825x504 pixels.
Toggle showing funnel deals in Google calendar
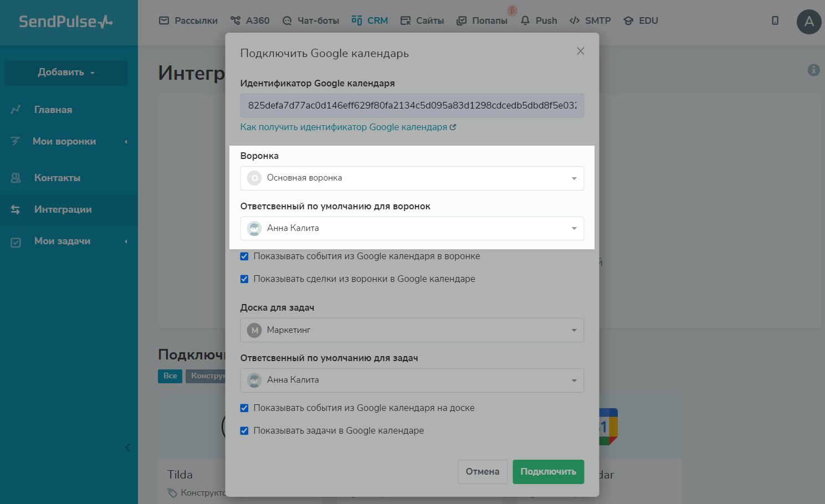[244, 279]
